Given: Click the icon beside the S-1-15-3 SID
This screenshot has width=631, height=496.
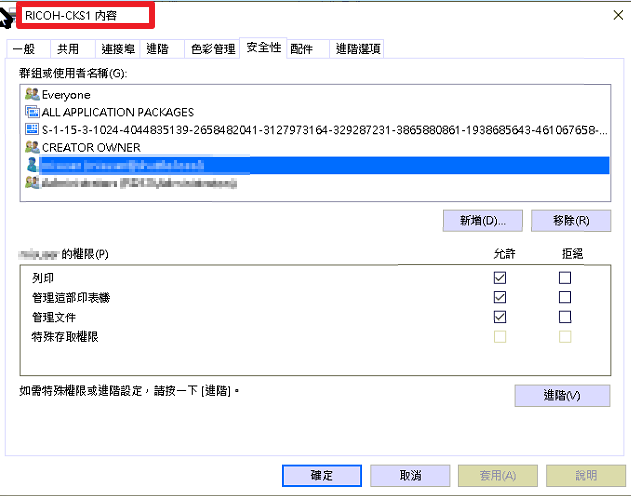Looking at the screenshot, I should pyautogui.click(x=32, y=129).
